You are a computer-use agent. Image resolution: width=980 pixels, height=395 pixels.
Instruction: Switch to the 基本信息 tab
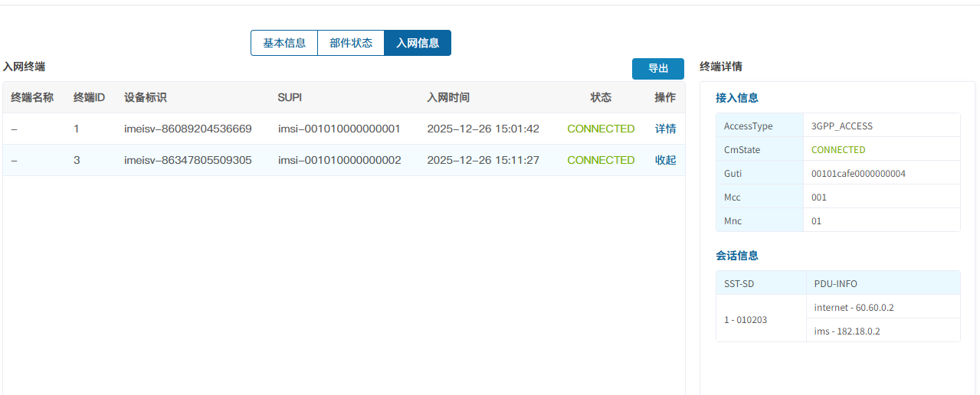[x=284, y=43]
